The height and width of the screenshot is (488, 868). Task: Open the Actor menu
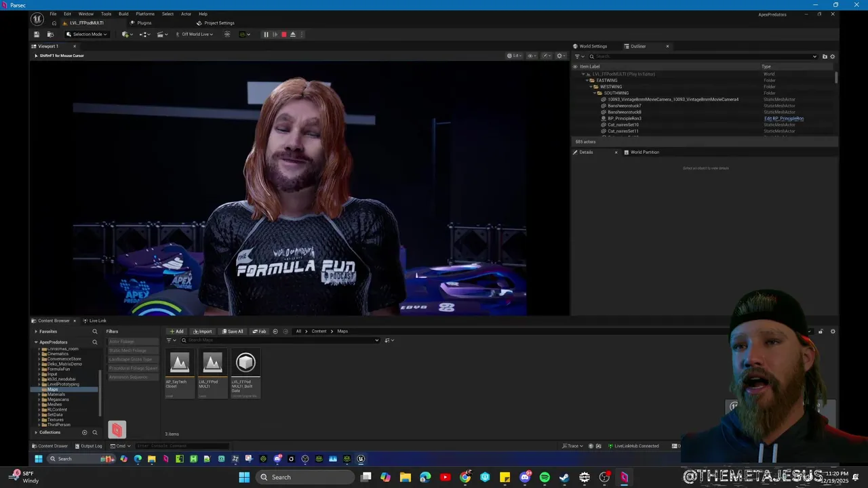point(186,14)
